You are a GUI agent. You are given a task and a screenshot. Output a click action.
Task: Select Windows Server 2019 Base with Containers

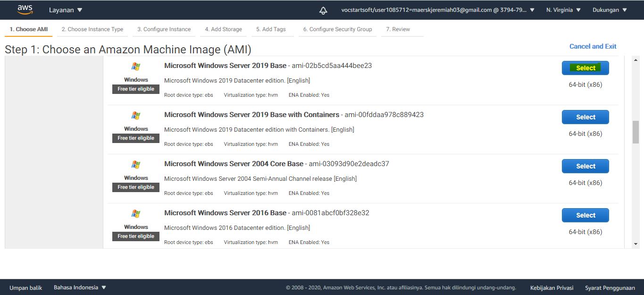(585, 117)
